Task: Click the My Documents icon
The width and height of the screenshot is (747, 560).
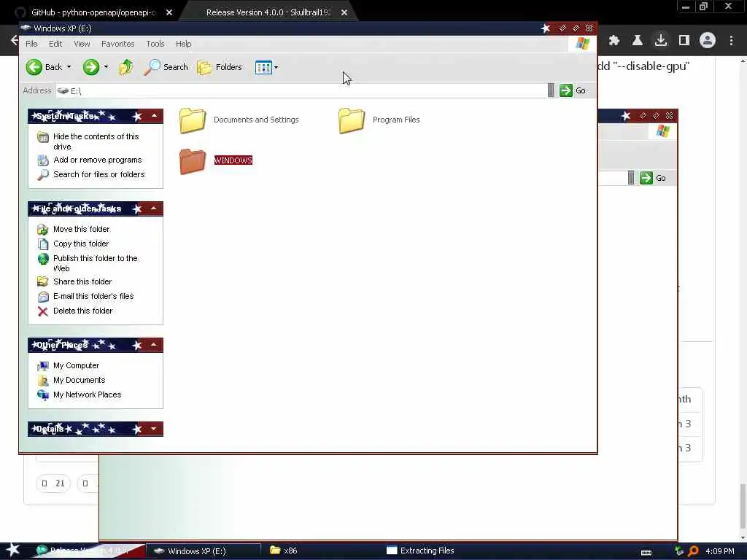Action: pyautogui.click(x=43, y=381)
